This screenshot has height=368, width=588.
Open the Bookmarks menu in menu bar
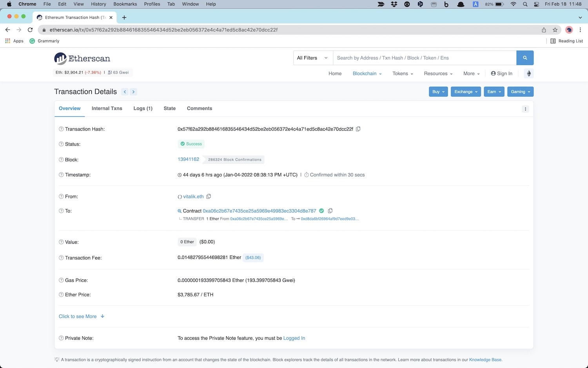click(125, 4)
